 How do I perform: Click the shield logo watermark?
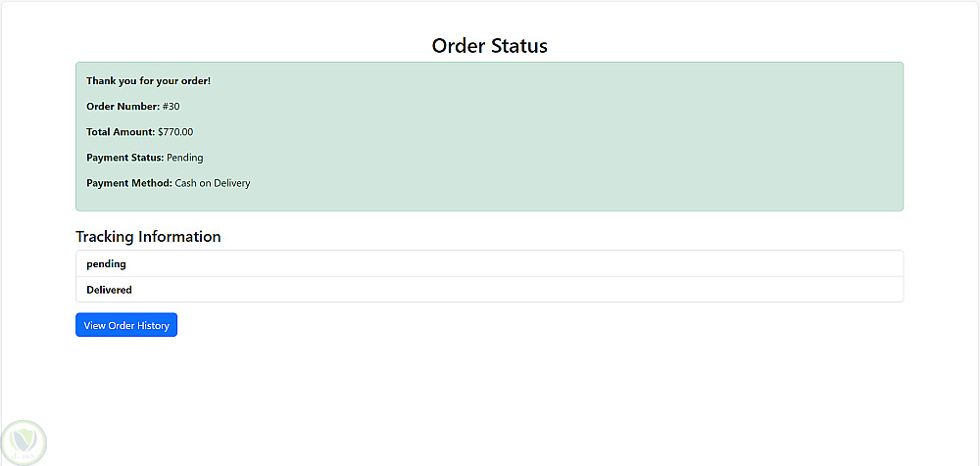click(24, 442)
